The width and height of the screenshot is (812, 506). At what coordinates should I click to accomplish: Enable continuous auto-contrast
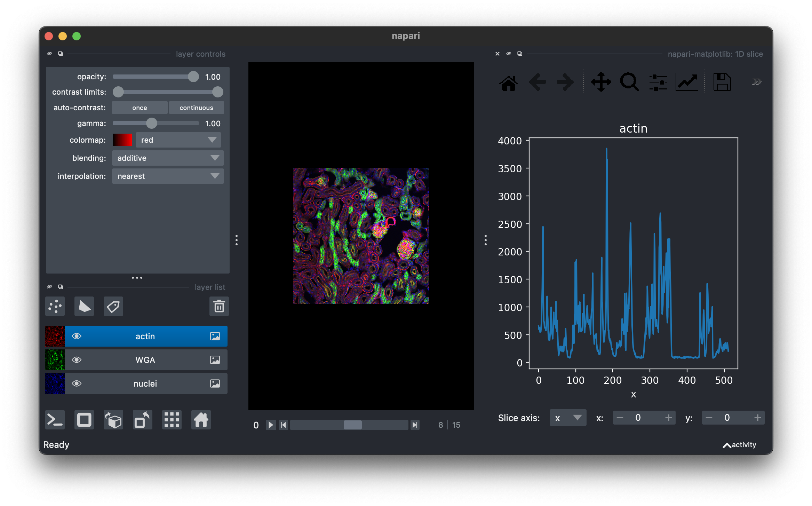196,108
